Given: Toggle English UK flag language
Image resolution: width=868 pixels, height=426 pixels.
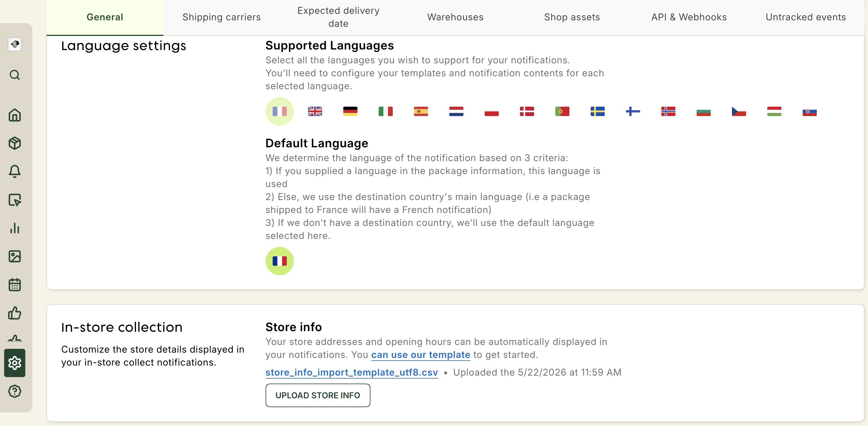Looking at the screenshot, I should point(315,111).
